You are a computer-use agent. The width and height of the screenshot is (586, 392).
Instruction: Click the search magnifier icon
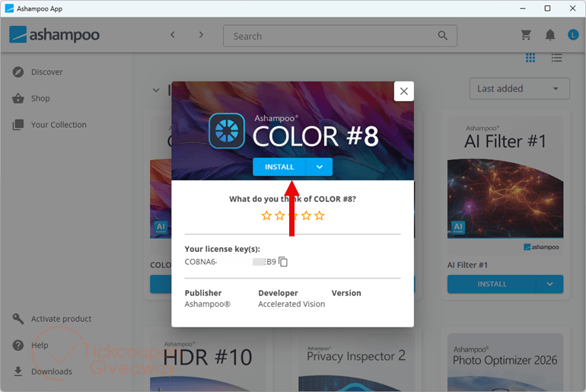coord(442,36)
